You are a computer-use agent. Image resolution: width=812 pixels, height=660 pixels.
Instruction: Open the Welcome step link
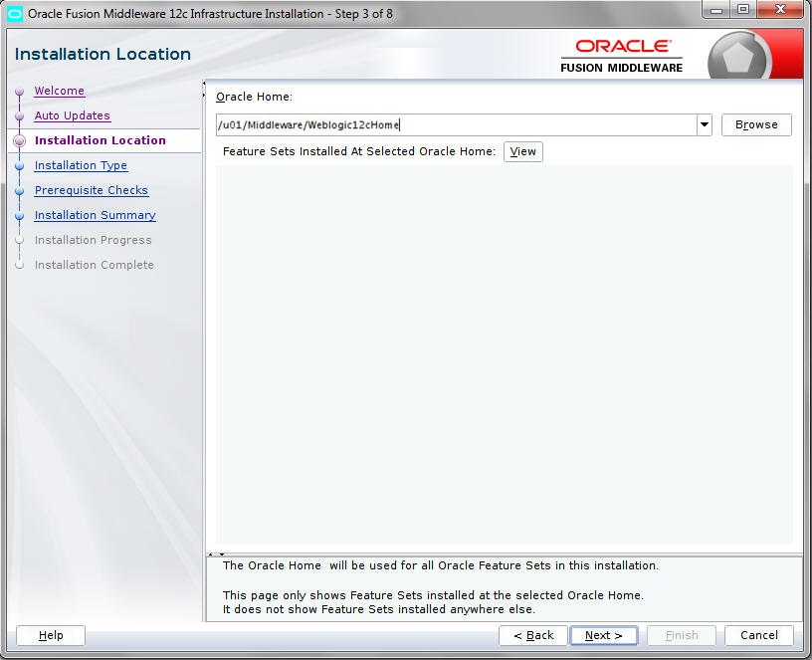pyautogui.click(x=59, y=91)
